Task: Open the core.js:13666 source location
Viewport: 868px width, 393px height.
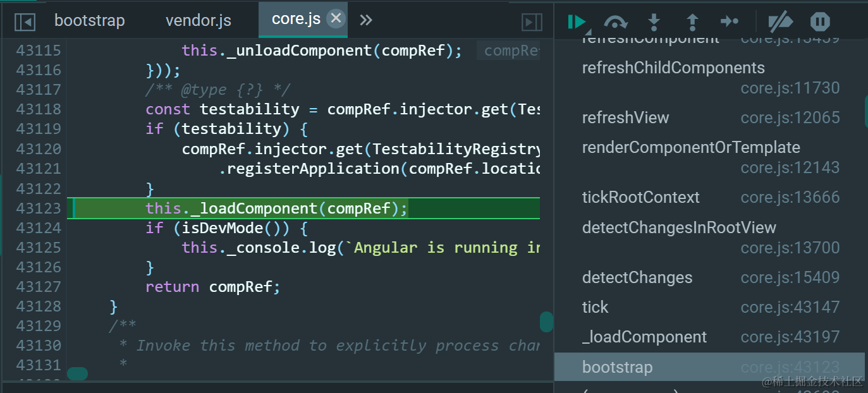Action: pyautogui.click(x=790, y=197)
